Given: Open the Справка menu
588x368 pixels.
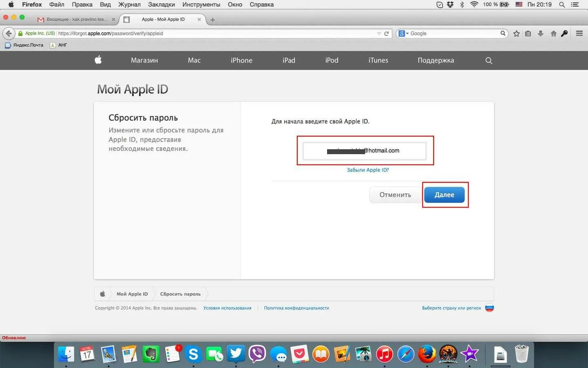Looking at the screenshot, I should click(262, 4).
